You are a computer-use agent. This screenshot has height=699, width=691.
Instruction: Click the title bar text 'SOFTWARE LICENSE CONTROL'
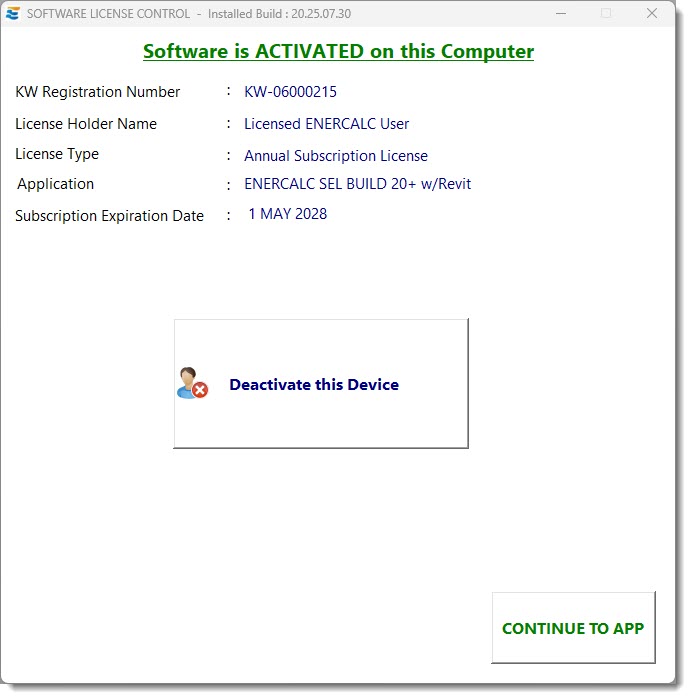click(108, 14)
